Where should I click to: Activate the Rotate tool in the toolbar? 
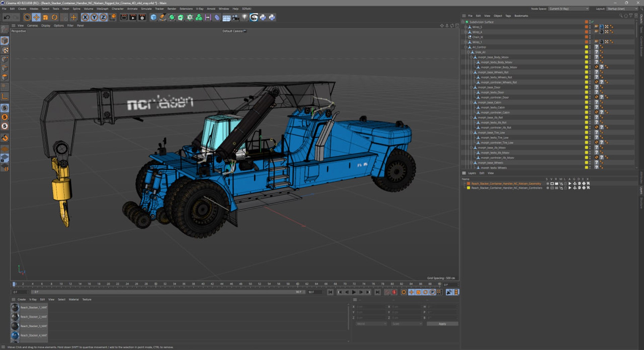[54, 17]
